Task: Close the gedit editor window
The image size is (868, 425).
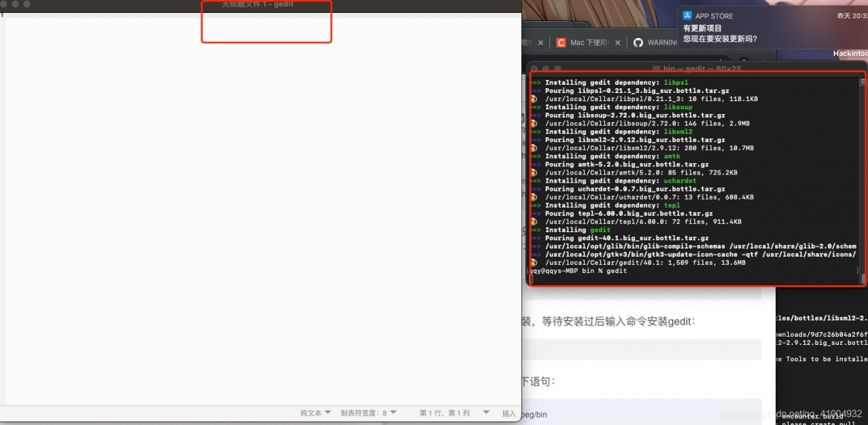Action: (x=4, y=4)
